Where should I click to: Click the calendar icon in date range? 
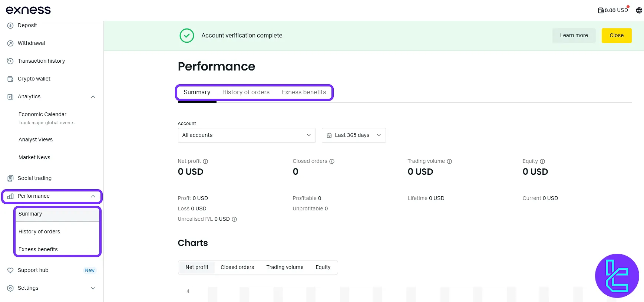pyautogui.click(x=329, y=135)
